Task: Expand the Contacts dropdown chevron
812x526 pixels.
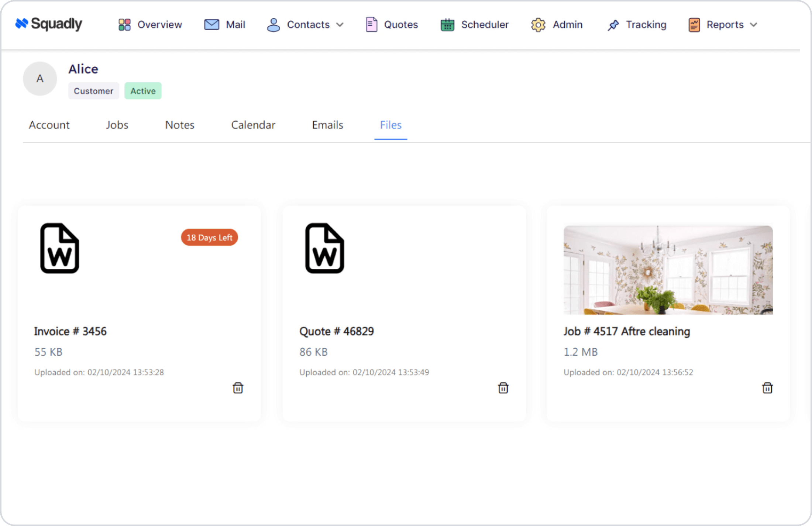Action: pos(340,25)
